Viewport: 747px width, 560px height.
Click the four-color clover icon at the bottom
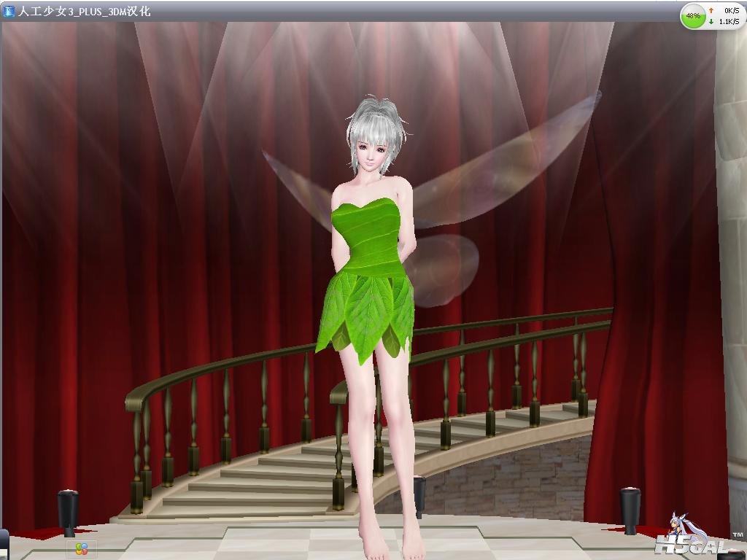coord(82,549)
